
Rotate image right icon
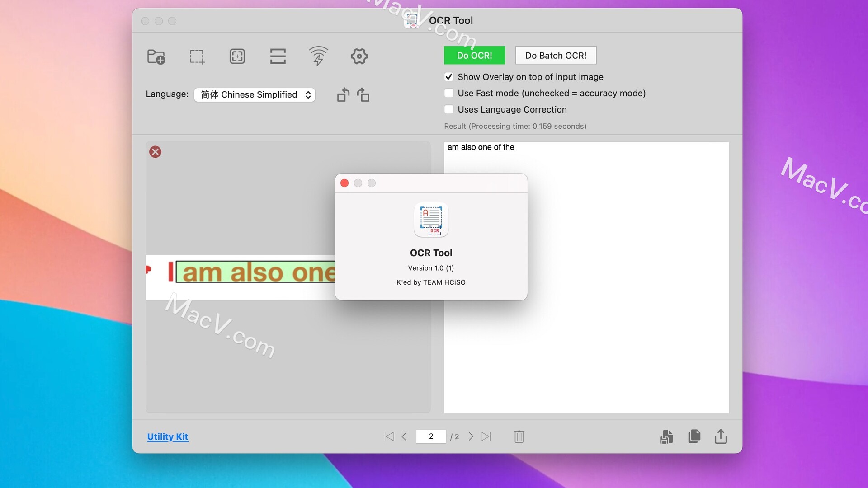[x=363, y=95]
